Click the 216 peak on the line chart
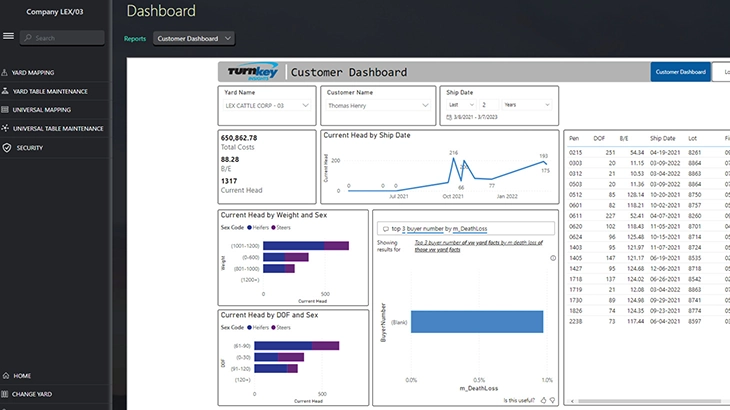Image resolution: width=730 pixels, height=410 pixels. pyautogui.click(x=453, y=158)
